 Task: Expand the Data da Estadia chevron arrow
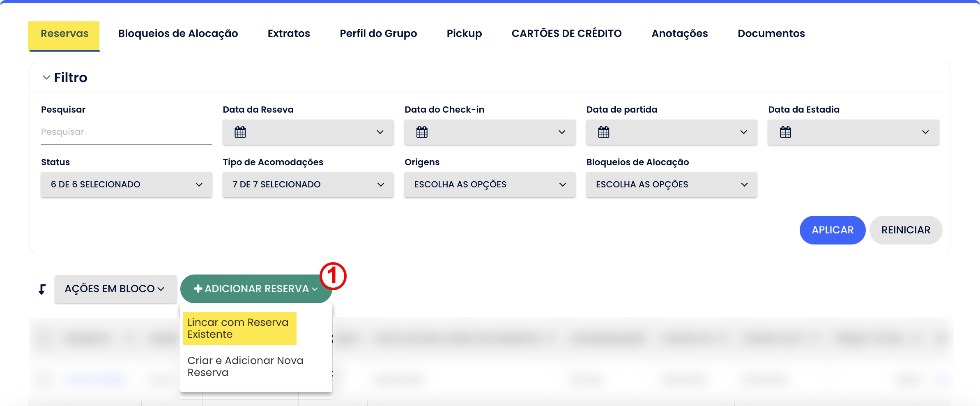click(x=925, y=132)
